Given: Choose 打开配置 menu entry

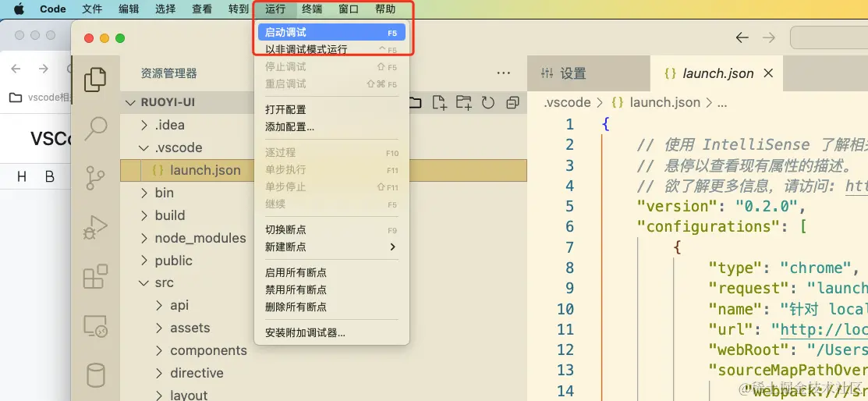Looking at the screenshot, I should coord(331,110).
